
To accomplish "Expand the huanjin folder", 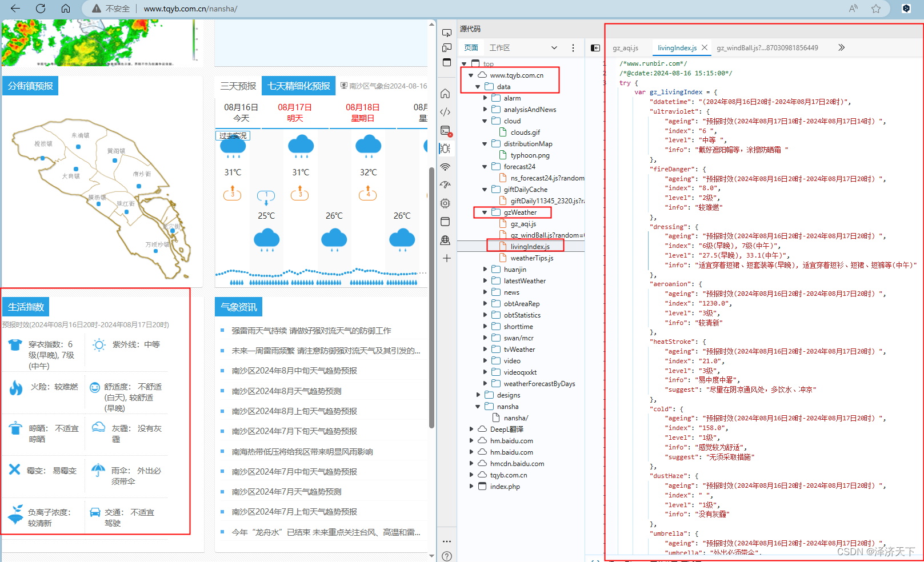I will point(485,270).
